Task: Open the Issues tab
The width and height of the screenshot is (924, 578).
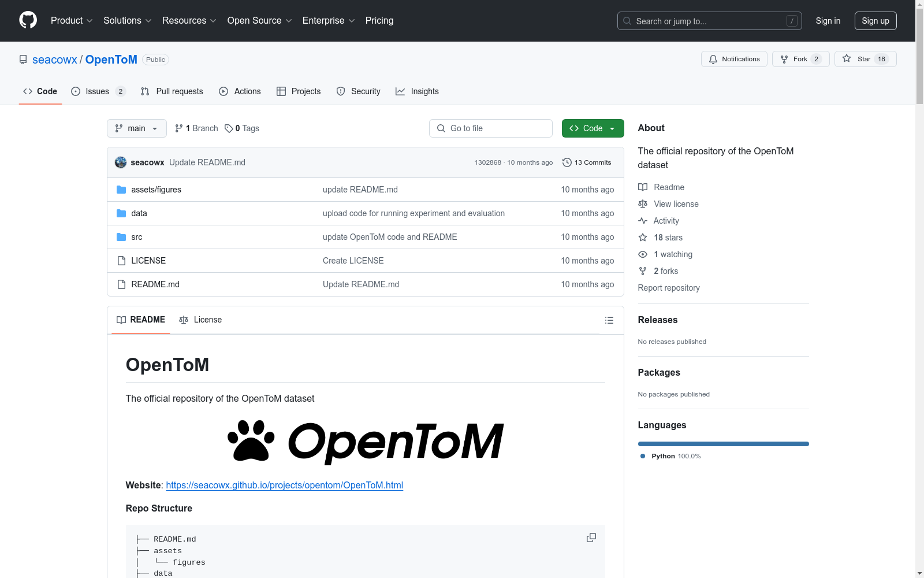Action: 98,91
